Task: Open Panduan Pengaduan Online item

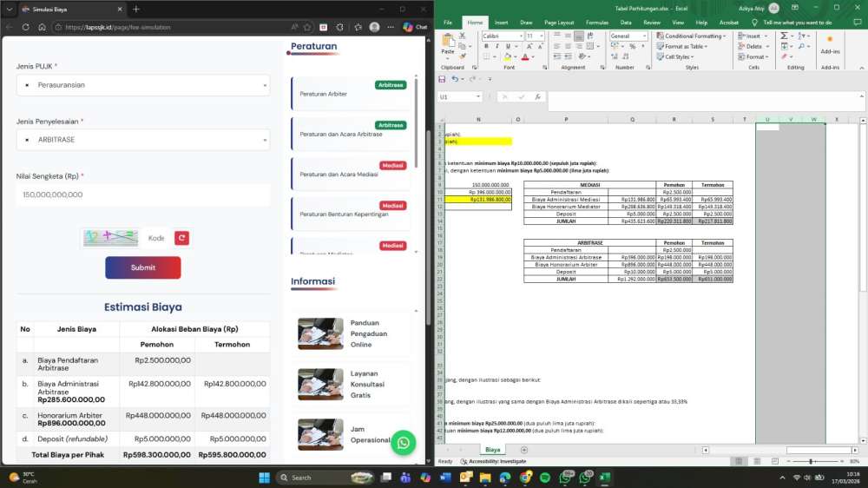Action: click(x=352, y=333)
